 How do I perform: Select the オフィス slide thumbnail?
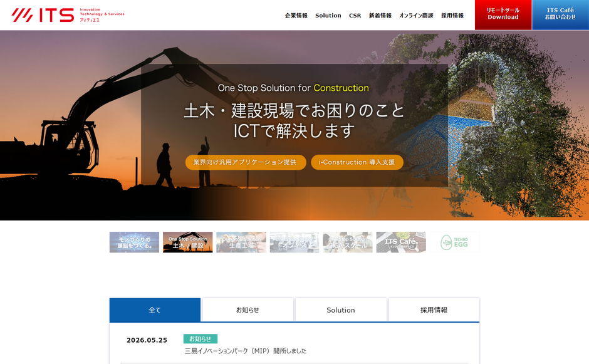point(294,242)
